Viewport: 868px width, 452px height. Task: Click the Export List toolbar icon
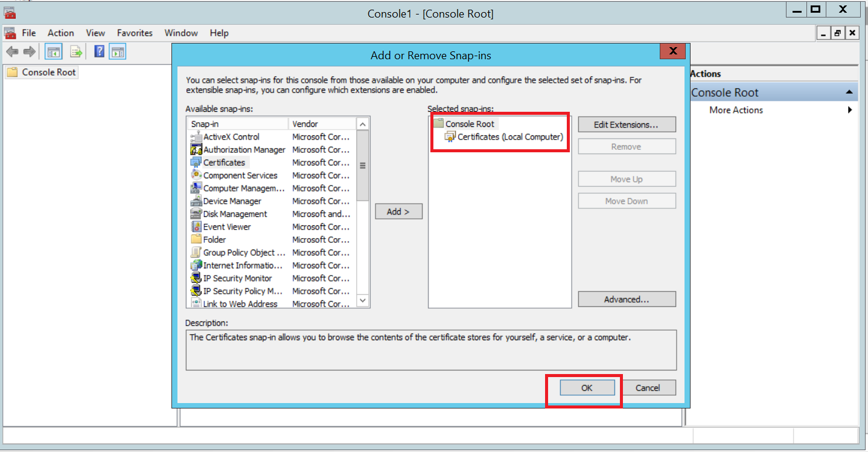pos(76,52)
